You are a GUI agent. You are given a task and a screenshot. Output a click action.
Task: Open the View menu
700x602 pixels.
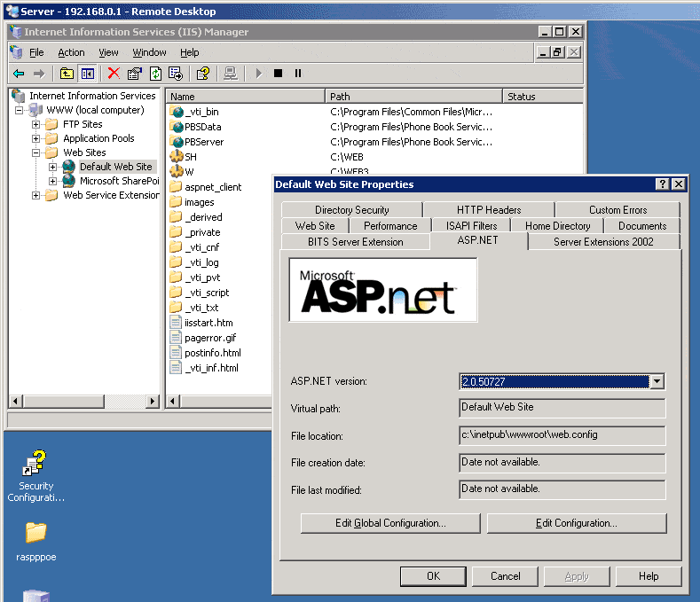tap(108, 52)
